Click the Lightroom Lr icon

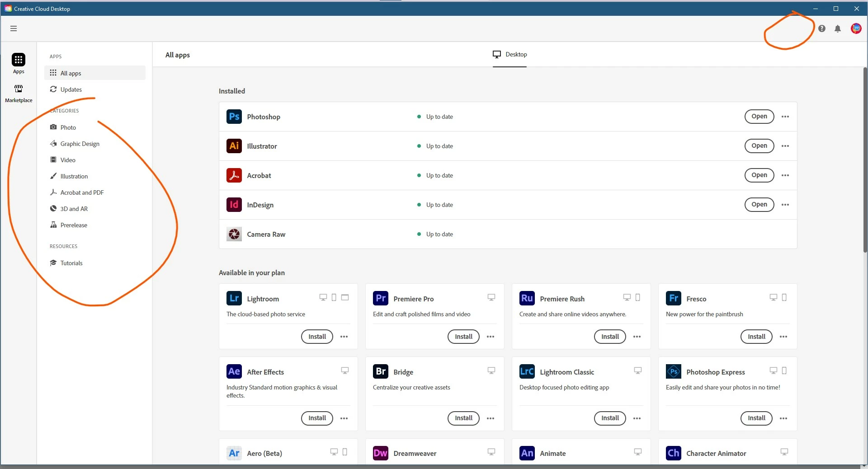pos(234,298)
